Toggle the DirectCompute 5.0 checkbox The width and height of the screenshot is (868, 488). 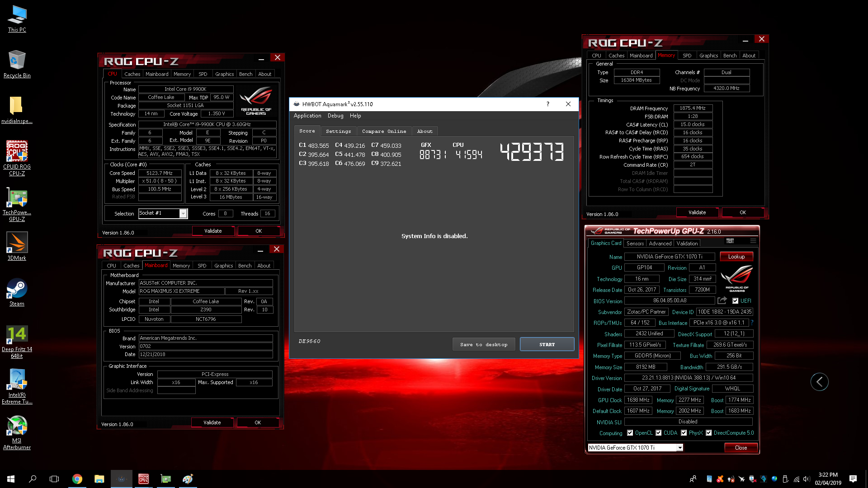tap(708, 433)
